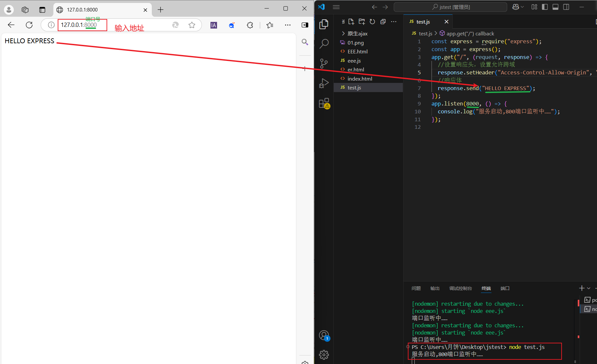
Task: Refresh the Explorer file list
Action: click(x=372, y=22)
